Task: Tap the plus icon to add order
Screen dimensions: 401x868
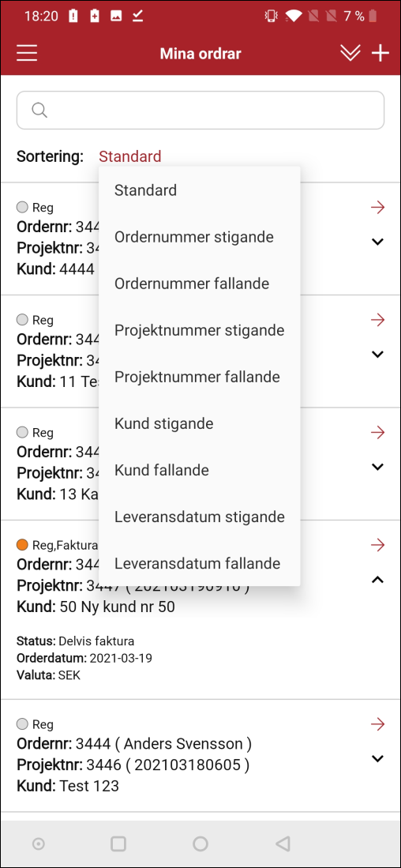Action: (x=380, y=54)
